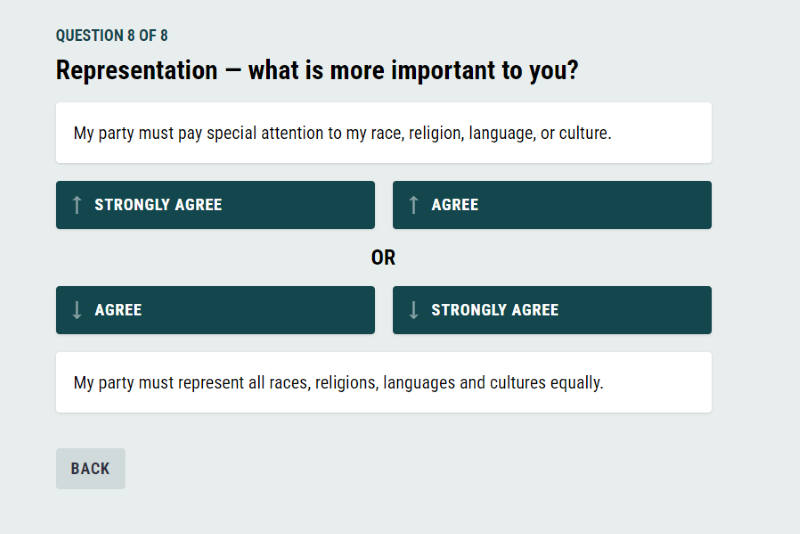Click the up arrow icon beside top Agree
Viewport: 800px width, 534px height.
point(414,205)
